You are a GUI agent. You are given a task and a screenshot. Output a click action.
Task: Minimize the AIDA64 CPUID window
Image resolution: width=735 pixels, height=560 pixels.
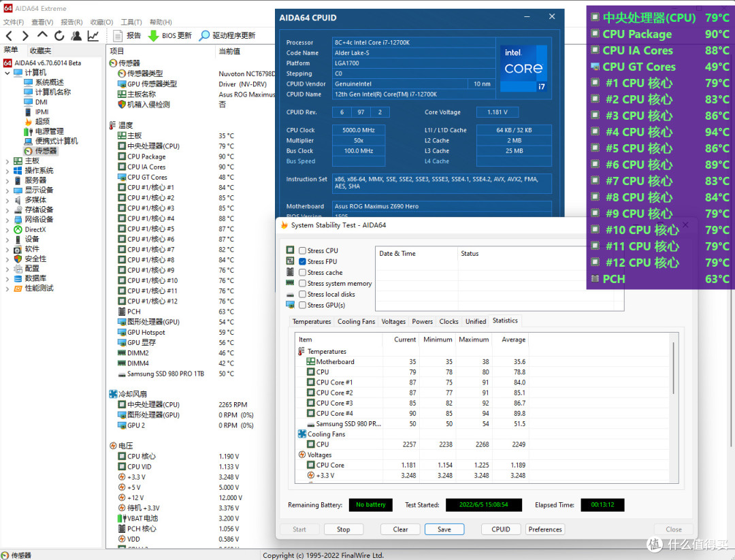click(527, 17)
